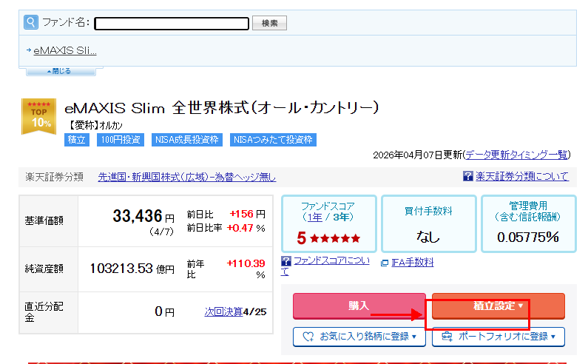The image size is (588, 364).
Task: Click the fund name input field
Action: pyautogui.click(x=172, y=23)
